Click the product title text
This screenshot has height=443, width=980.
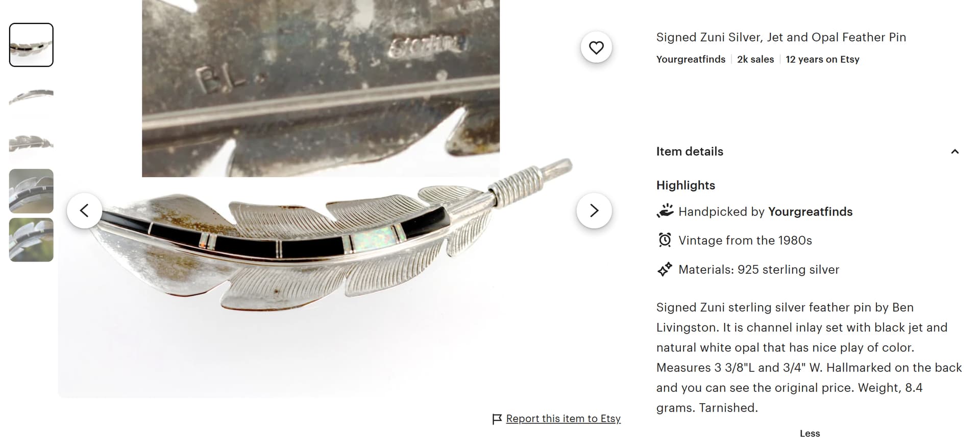[781, 37]
